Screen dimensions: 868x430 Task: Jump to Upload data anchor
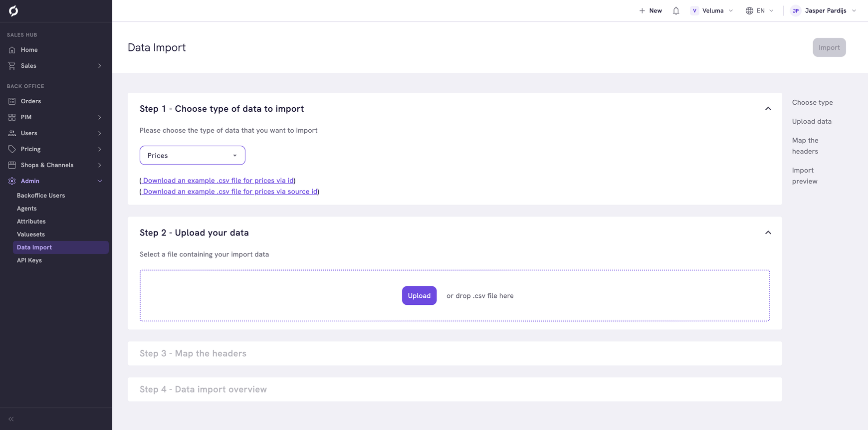812,121
